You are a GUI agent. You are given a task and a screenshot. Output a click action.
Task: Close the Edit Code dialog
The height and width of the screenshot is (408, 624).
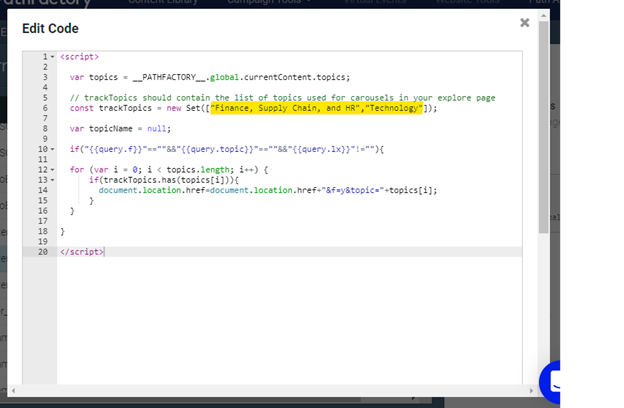point(525,23)
